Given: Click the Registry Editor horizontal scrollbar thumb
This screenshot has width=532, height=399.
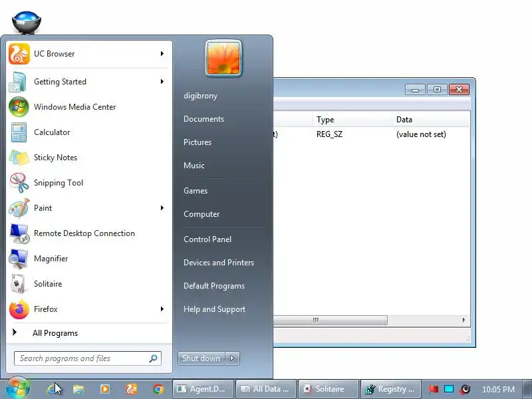Looking at the screenshot, I should [330, 320].
